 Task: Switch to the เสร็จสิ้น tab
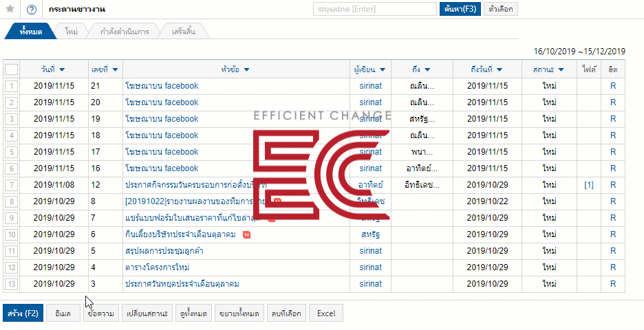[184, 32]
